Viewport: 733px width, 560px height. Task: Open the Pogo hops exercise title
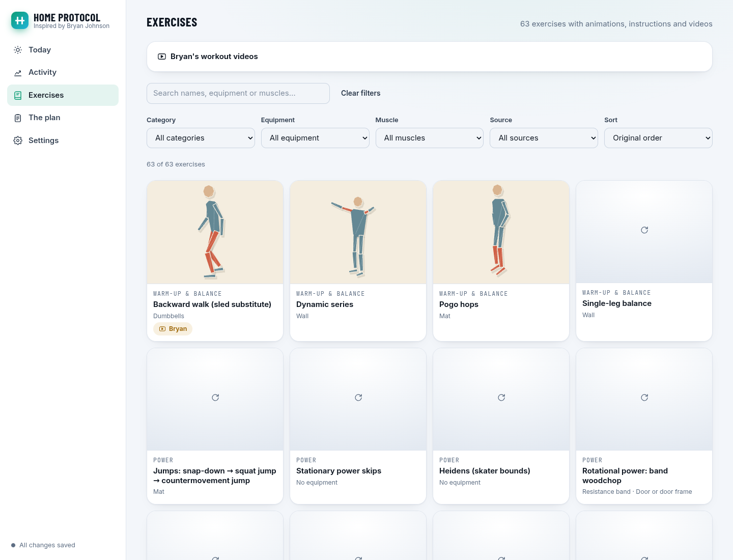point(459,304)
